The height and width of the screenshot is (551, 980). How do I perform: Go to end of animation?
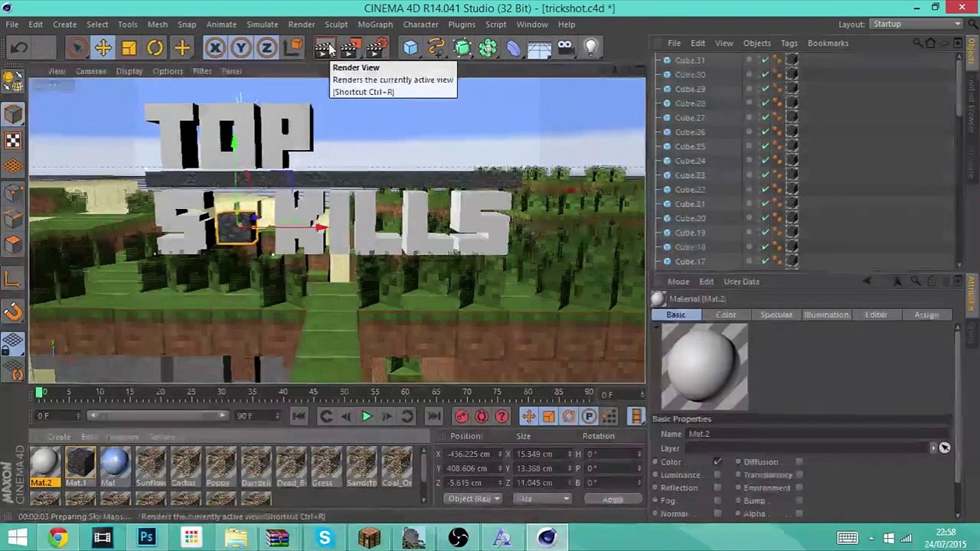(x=433, y=416)
